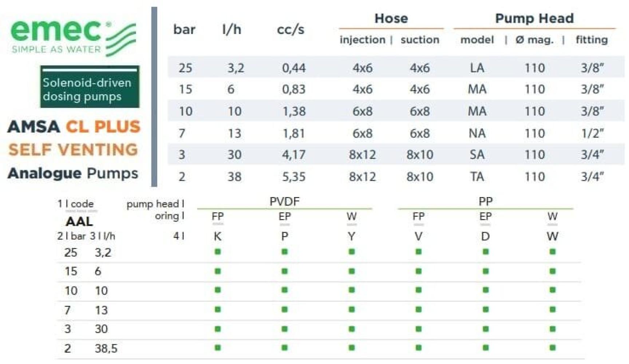Select the AAL code label
This screenshot has height=364, width=629.
pyautogui.click(x=79, y=221)
